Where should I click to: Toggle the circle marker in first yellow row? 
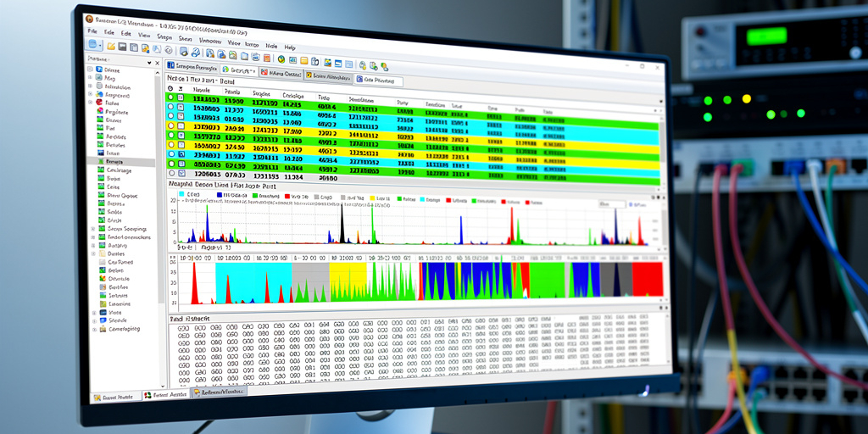coord(170,125)
